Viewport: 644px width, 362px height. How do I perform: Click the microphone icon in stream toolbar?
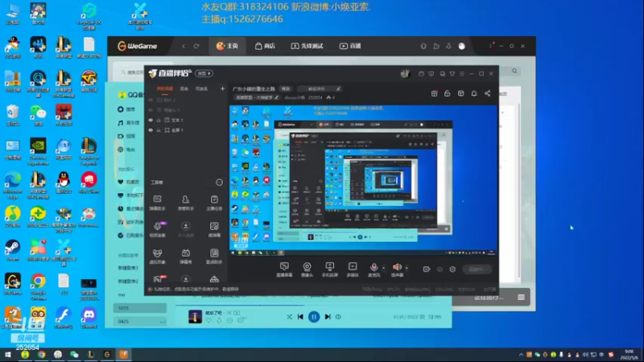pos(374,267)
